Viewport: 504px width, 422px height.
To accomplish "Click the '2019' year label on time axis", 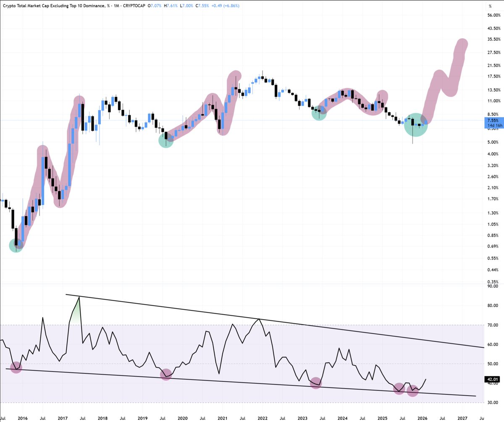I will 143,418.
